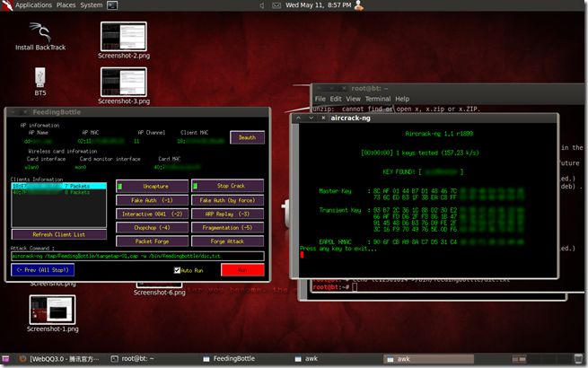Open Edit menu in root@bt terminal
The image size is (588, 368).
click(336, 99)
